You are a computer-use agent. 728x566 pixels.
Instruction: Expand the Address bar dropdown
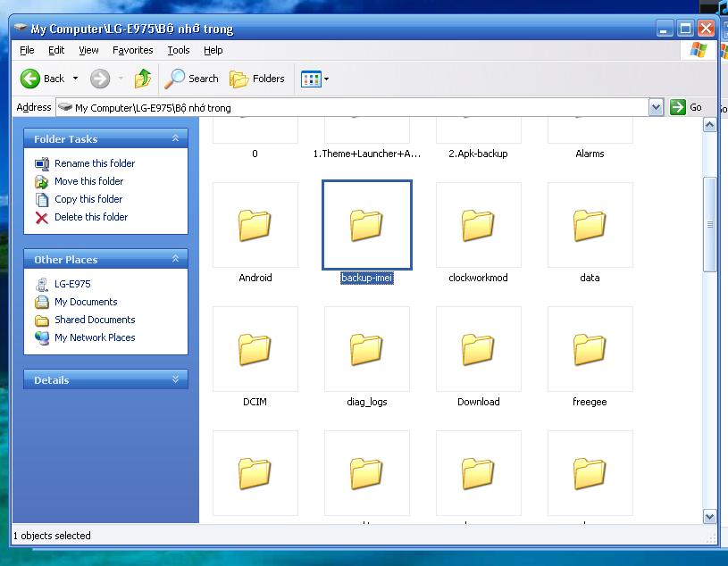point(656,108)
